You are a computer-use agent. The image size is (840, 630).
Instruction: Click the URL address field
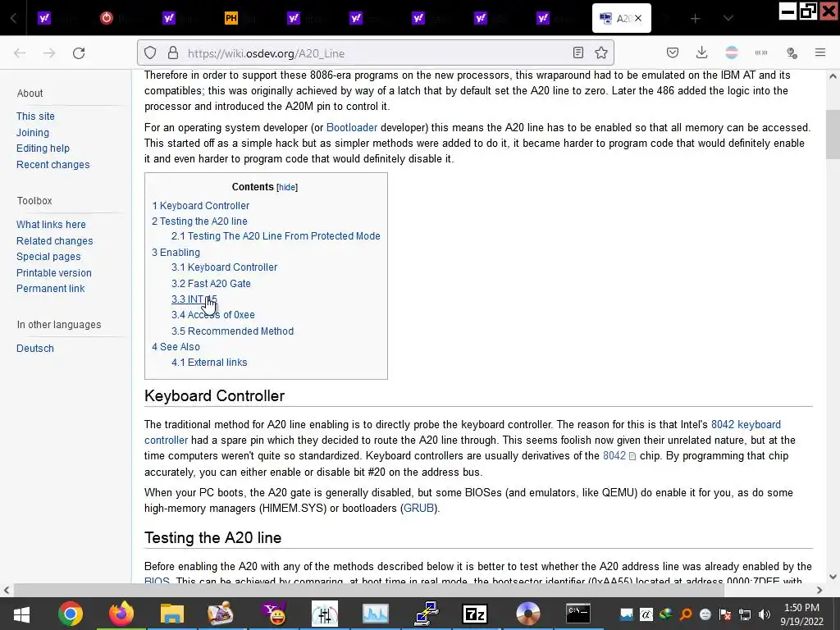point(375,53)
